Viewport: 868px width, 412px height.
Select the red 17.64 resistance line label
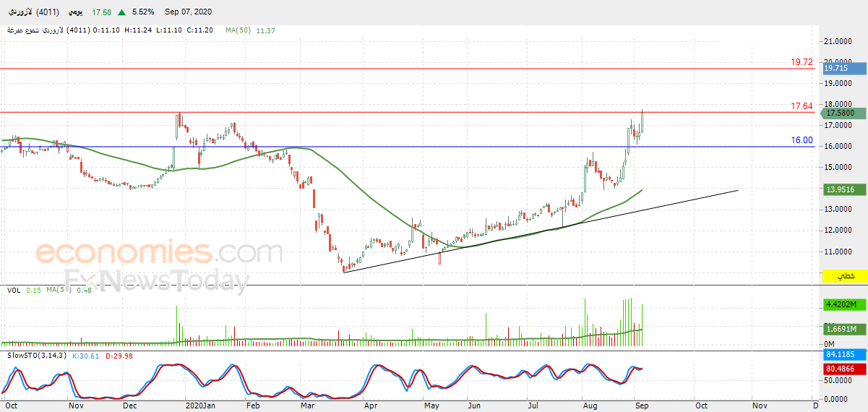pos(802,106)
